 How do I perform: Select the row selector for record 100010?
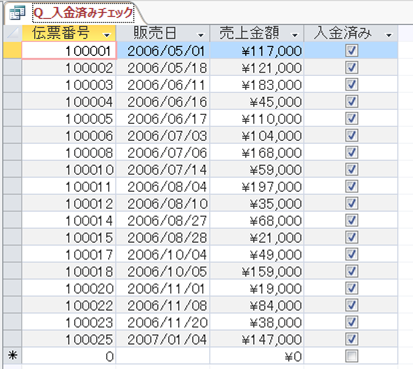(13, 170)
